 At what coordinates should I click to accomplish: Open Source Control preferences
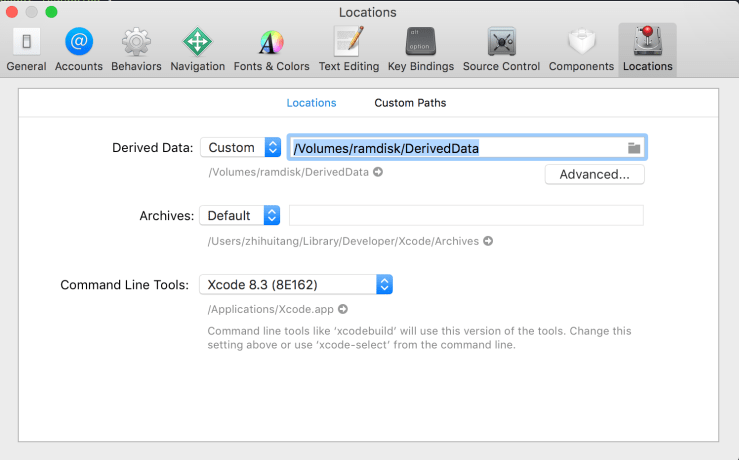pyautogui.click(x=501, y=49)
